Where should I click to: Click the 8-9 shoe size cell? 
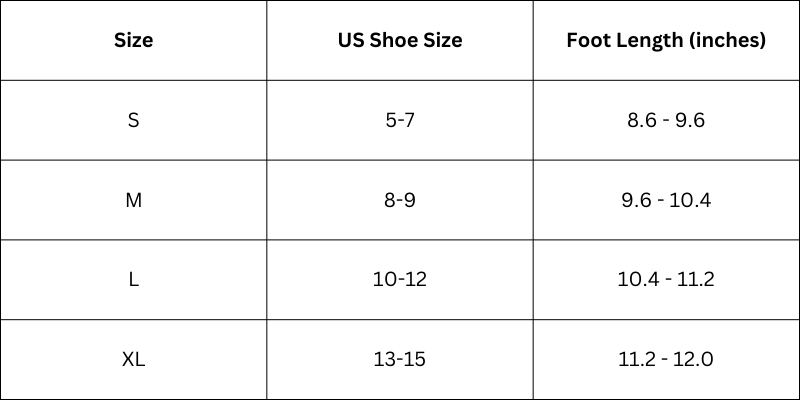(400, 200)
